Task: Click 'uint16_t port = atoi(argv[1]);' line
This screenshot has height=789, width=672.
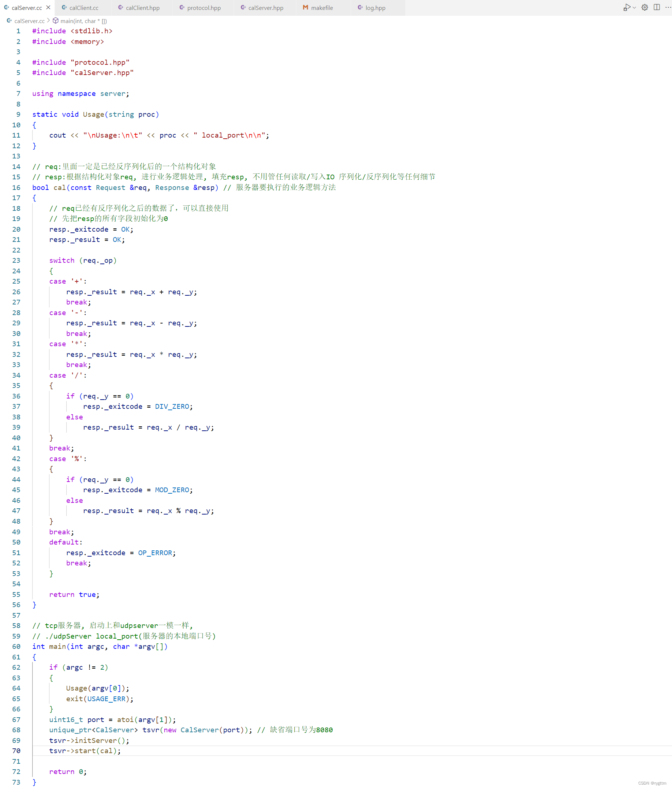Action: pyautogui.click(x=113, y=719)
